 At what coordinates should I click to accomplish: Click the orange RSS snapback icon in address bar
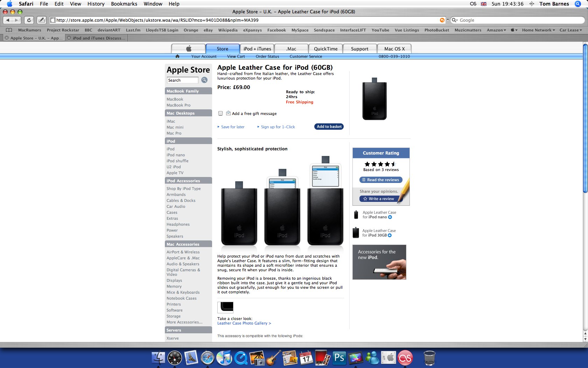coord(442,20)
